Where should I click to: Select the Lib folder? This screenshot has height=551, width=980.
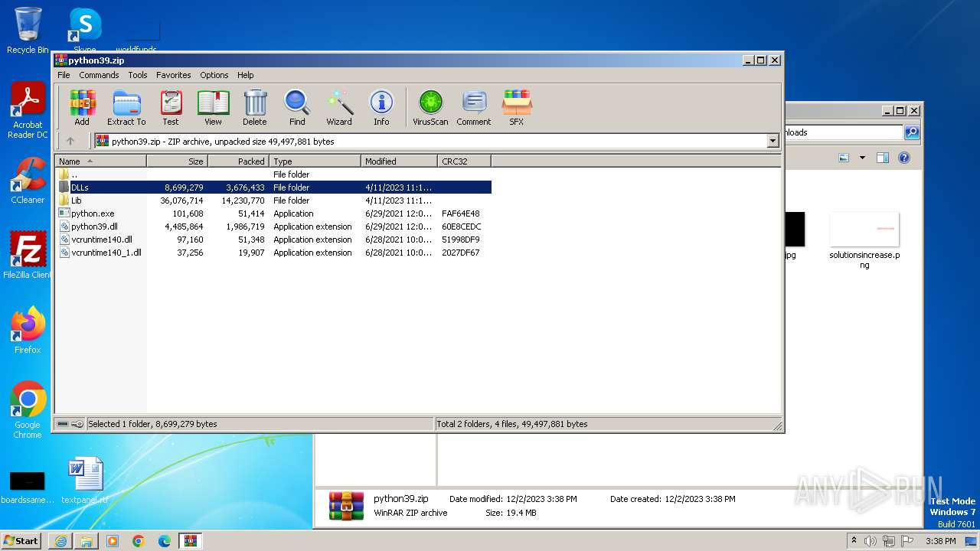point(273,201)
